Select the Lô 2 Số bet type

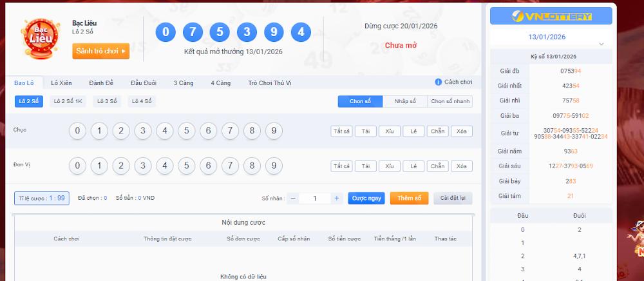(29, 101)
